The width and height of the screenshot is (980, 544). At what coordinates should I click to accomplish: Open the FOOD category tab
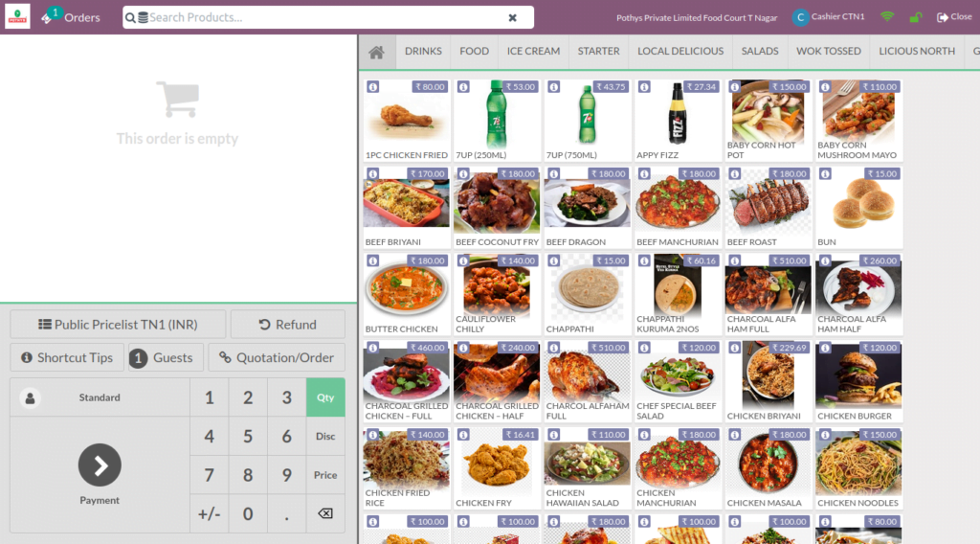[475, 52]
